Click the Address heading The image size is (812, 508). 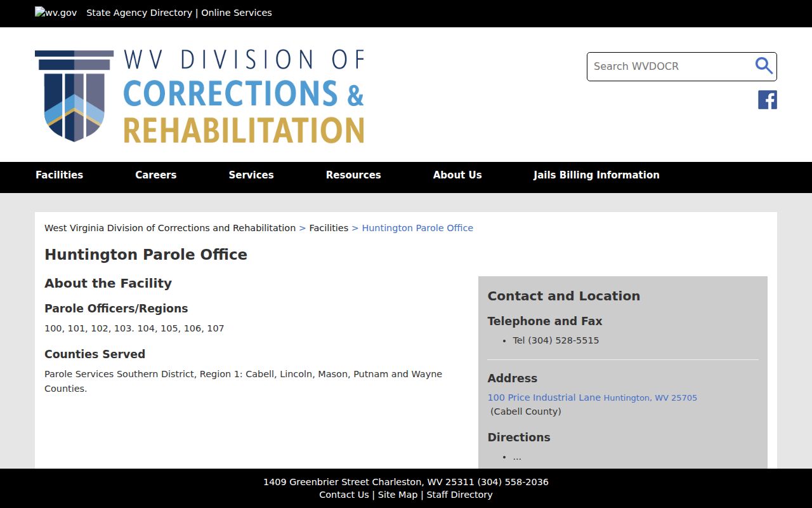click(x=512, y=378)
